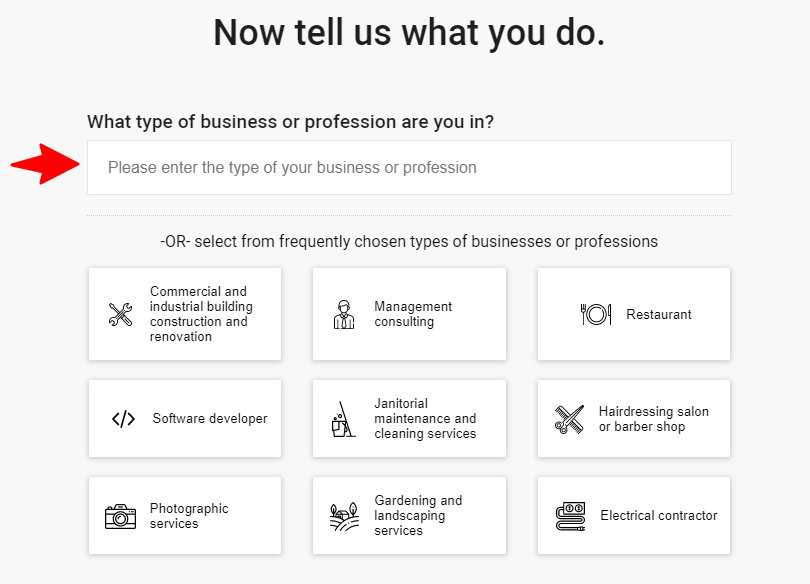Select Hairdressing salon or barber shop text
The height and width of the screenshot is (584, 810).
[653, 419]
